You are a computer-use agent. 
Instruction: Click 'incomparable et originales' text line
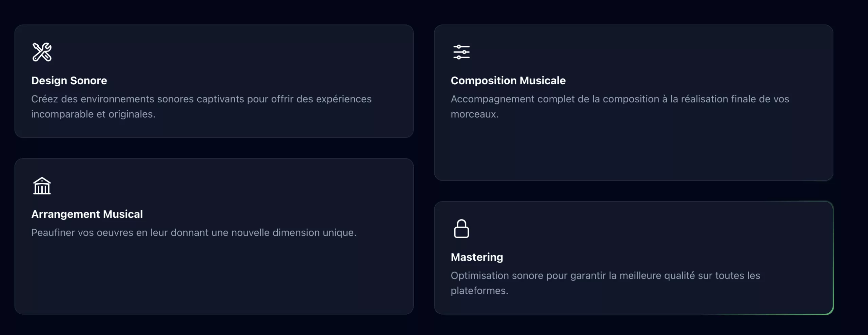coord(93,114)
